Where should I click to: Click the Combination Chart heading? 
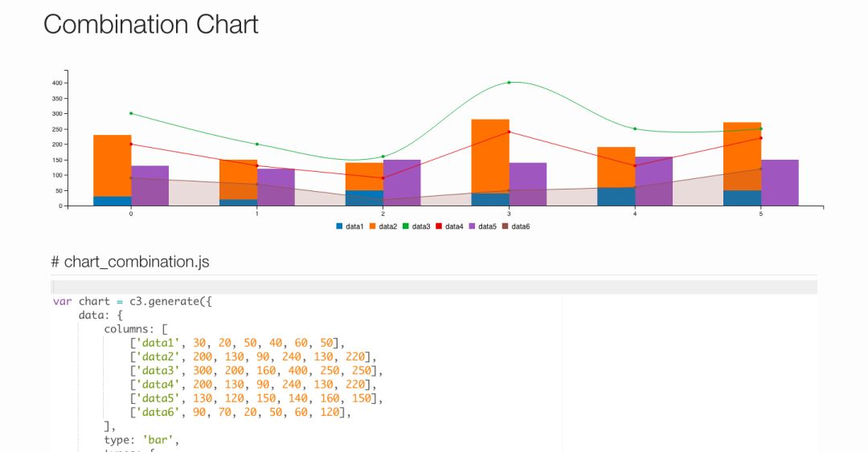pos(151,24)
